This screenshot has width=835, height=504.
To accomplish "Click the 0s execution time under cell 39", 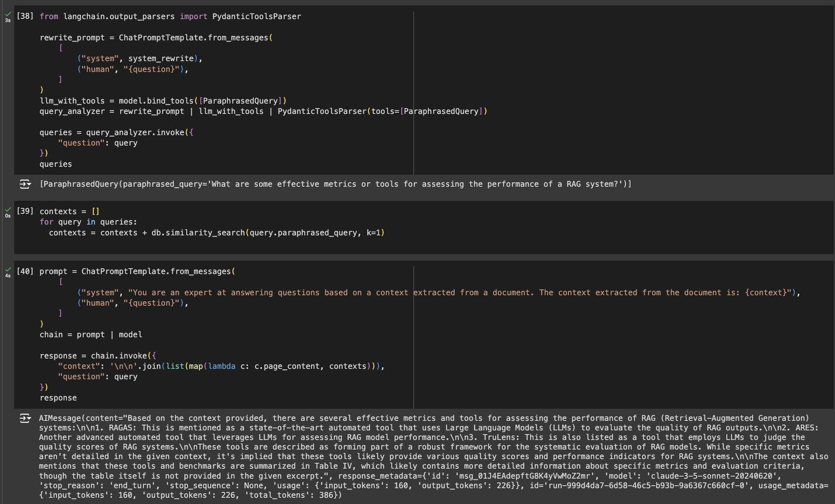I will (7, 215).
